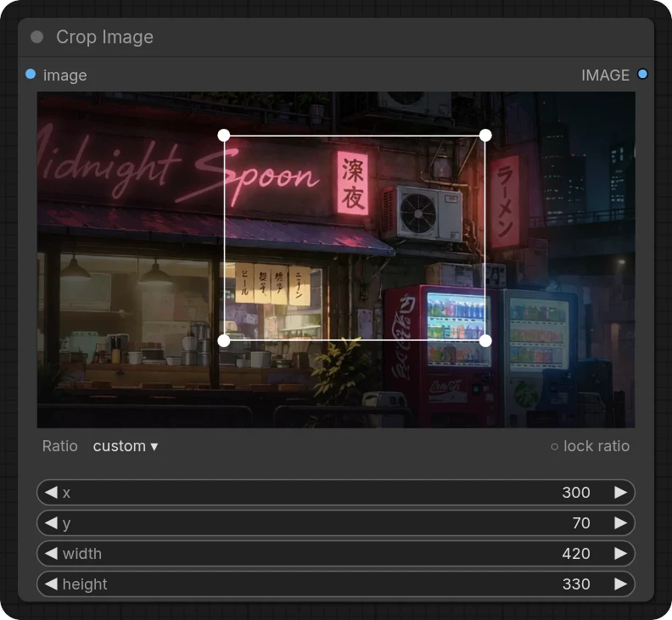Grab the top-left crop handle
Screen dimensions: 672x620
coord(224,136)
